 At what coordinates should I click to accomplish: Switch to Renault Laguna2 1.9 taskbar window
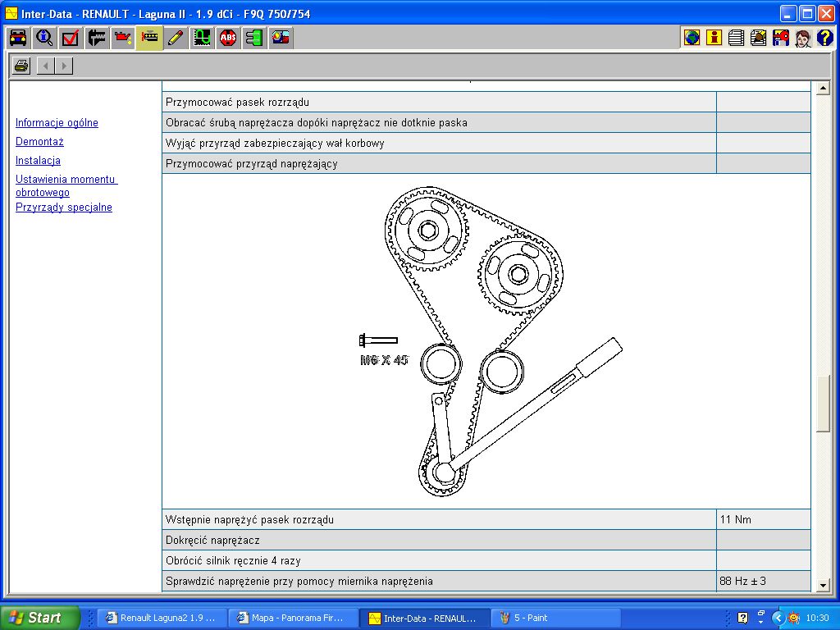(x=162, y=618)
